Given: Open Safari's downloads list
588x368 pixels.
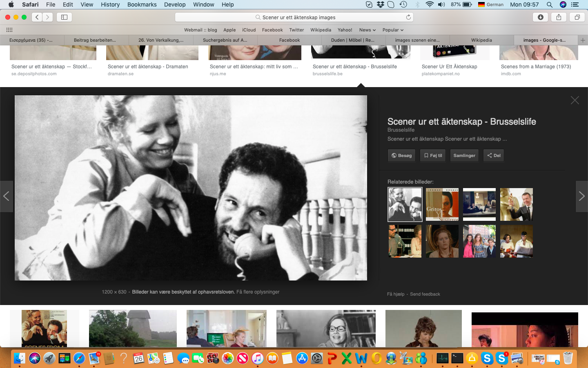Looking at the screenshot, I should click(541, 17).
